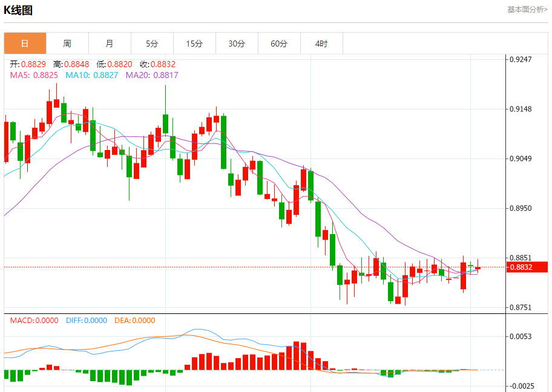Click the MA10: 0.8827 legend label
Screen dimensions: 552x392
click(92, 75)
